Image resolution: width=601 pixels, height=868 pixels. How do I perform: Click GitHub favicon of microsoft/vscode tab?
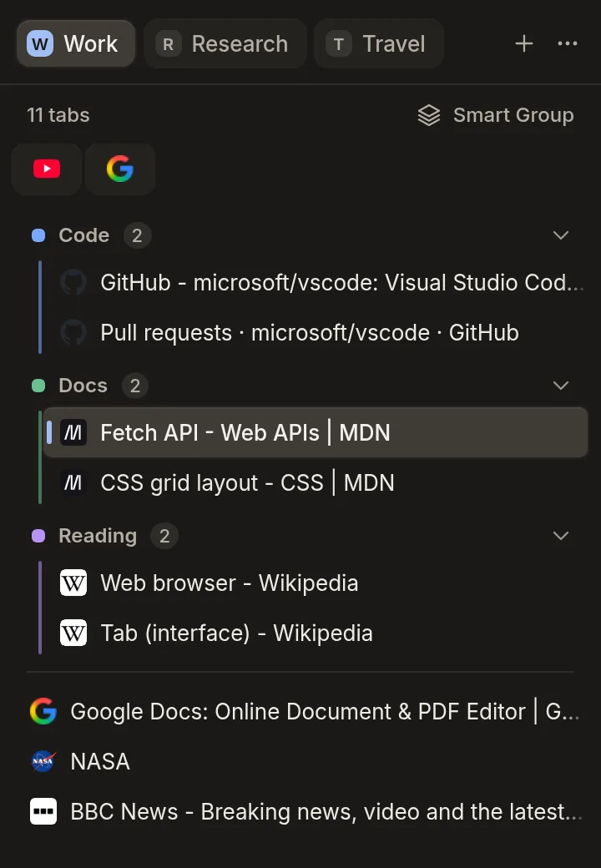coord(73,282)
